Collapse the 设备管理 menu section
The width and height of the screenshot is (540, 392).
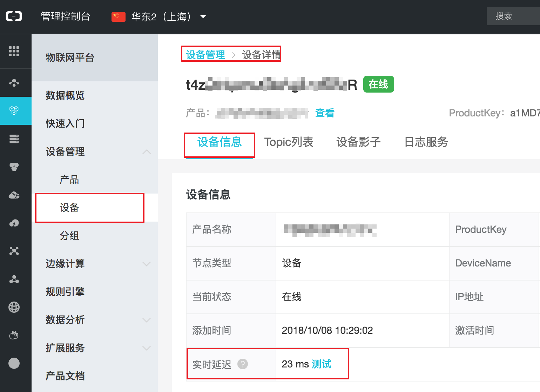pos(147,152)
